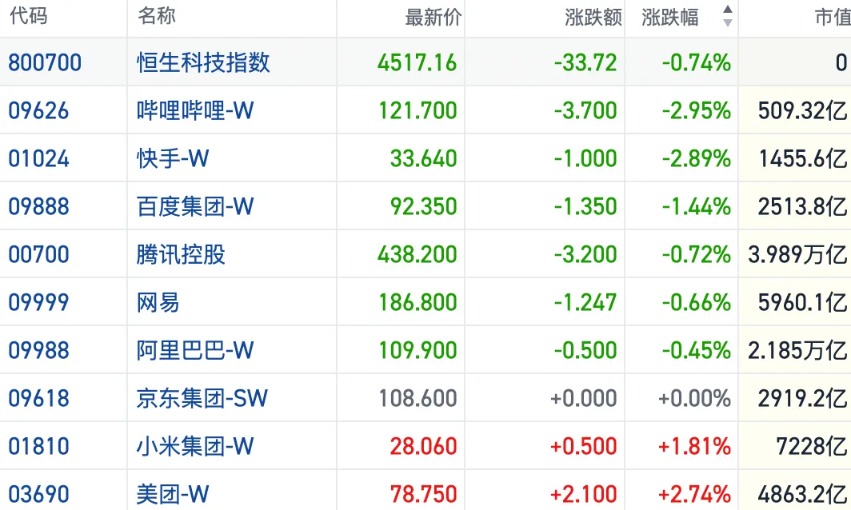Open 小米集团-W stock details
The image size is (851, 510).
(x=195, y=447)
